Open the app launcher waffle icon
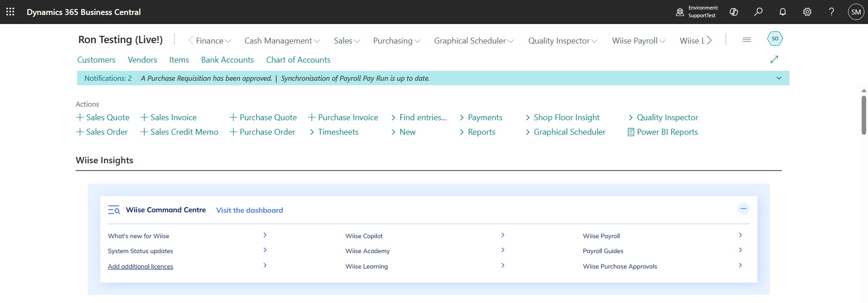Screen dimensions: 868x303 pyautogui.click(x=10, y=12)
